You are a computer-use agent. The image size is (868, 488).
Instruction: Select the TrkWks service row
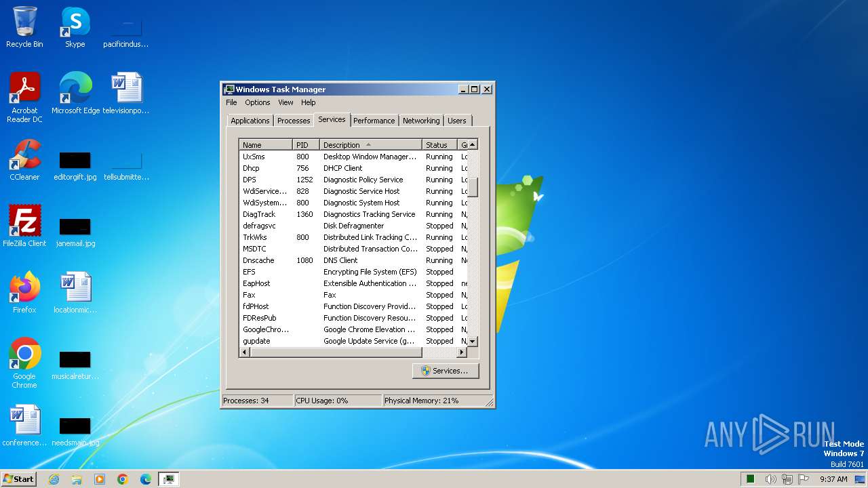coord(353,237)
